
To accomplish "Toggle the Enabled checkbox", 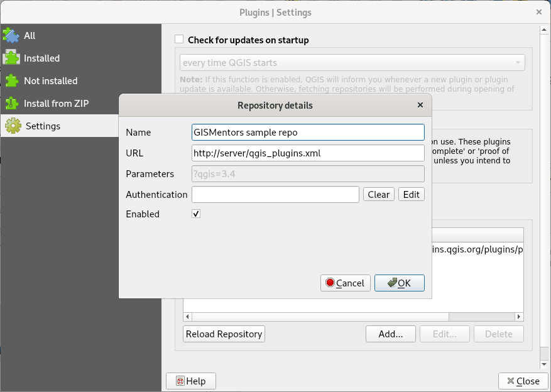I will click(x=196, y=214).
